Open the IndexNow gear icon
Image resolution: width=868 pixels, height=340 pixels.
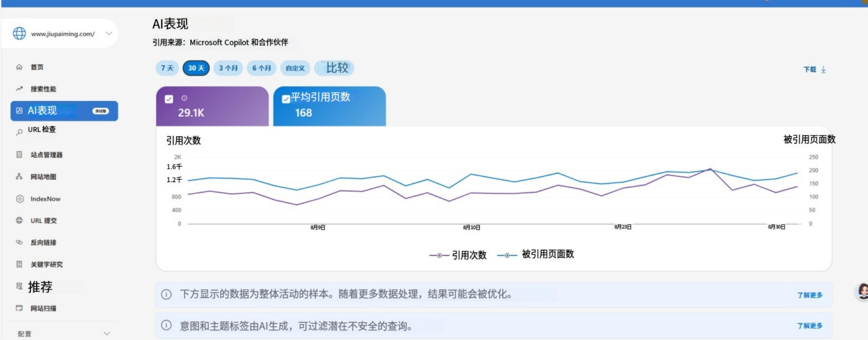[20, 199]
